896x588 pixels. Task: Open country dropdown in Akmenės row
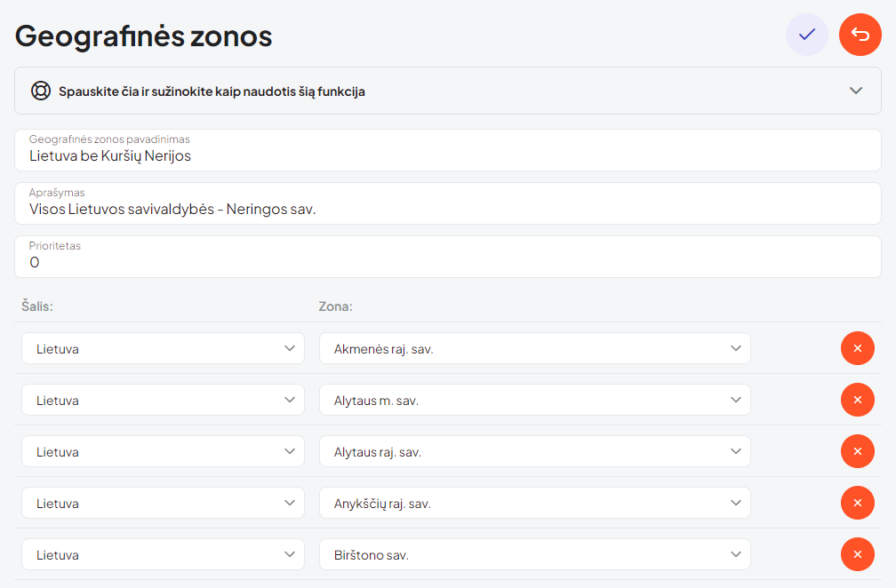point(163,348)
